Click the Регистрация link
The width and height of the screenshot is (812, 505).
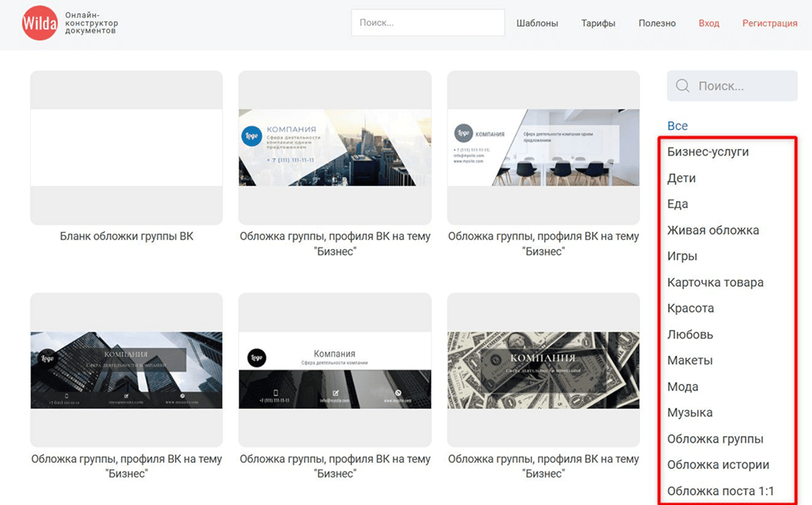[769, 23]
